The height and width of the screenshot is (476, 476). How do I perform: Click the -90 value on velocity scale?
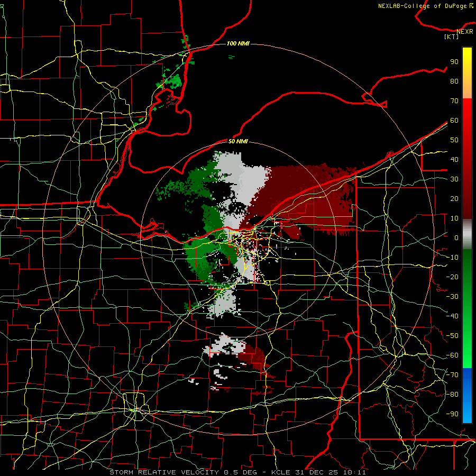point(452,414)
